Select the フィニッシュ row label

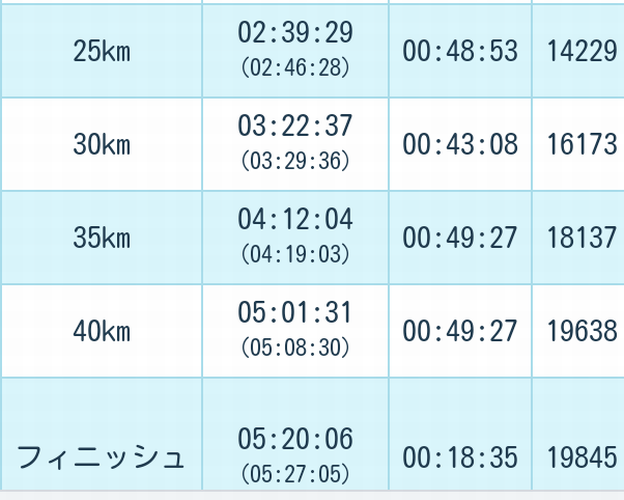pyautogui.click(x=101, y=457)
